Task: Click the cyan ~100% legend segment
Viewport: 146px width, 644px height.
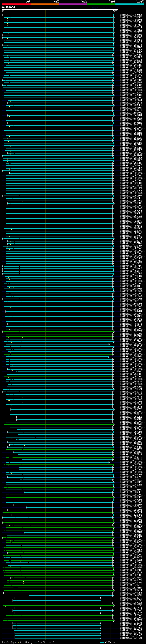Action: [x=130, y=4]
